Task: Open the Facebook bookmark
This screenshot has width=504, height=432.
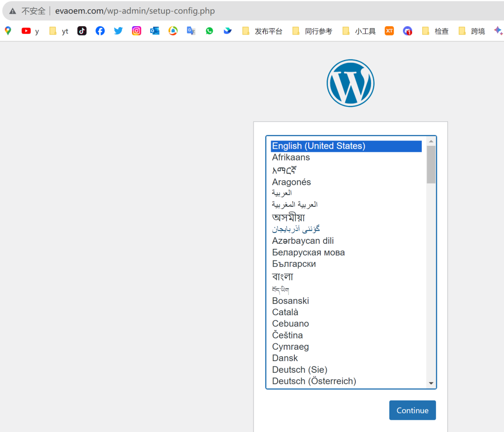Action: pyautogui.click(x=100, y=31)
